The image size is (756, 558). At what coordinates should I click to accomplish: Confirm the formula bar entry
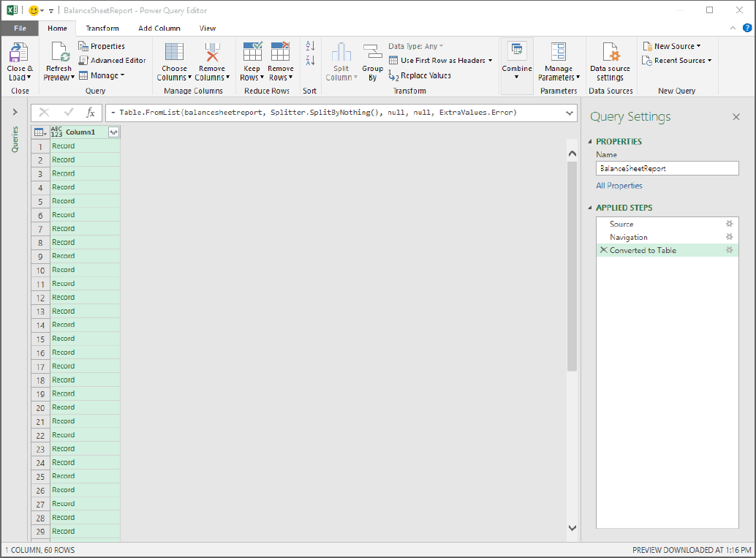coord(69,113)
